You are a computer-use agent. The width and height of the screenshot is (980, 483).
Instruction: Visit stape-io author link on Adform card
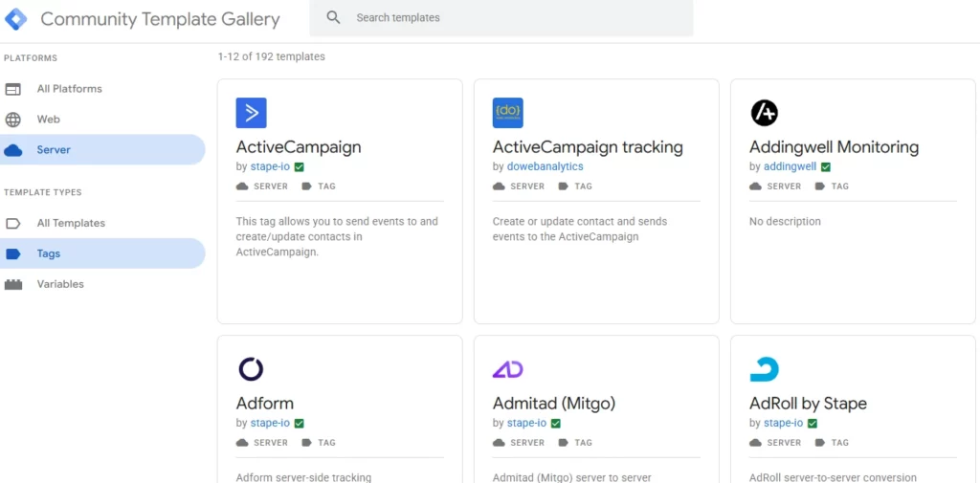(270, 423)
